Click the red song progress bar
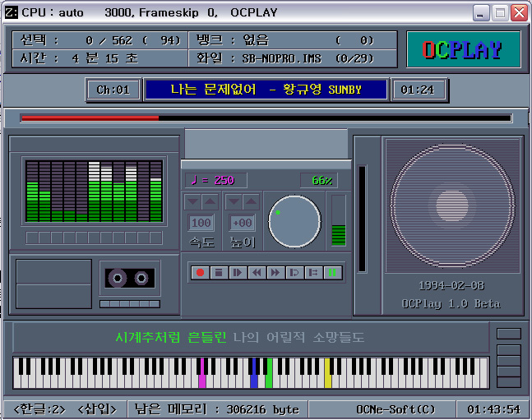The image size is (532, 420). click(266, 118)
